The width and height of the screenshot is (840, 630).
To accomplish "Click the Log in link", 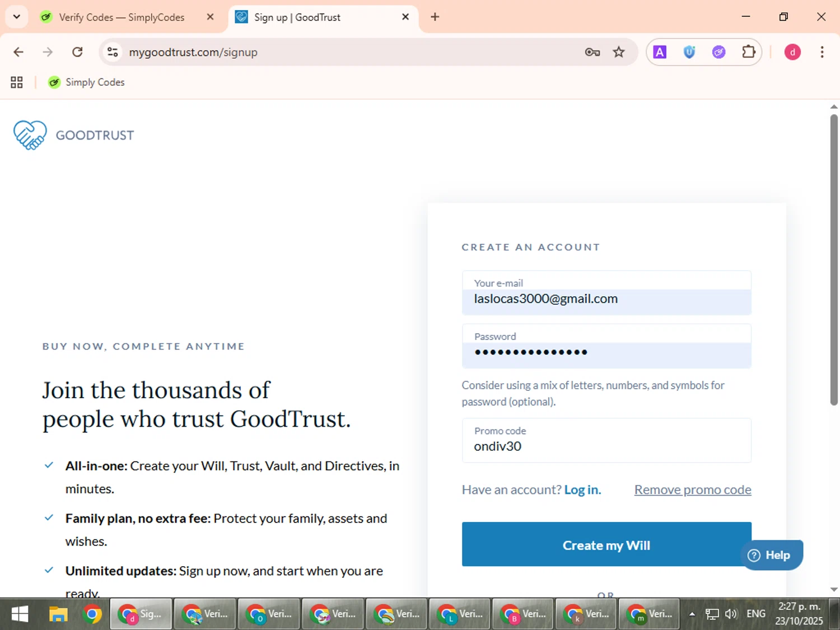I will click(x=582, y=489).
